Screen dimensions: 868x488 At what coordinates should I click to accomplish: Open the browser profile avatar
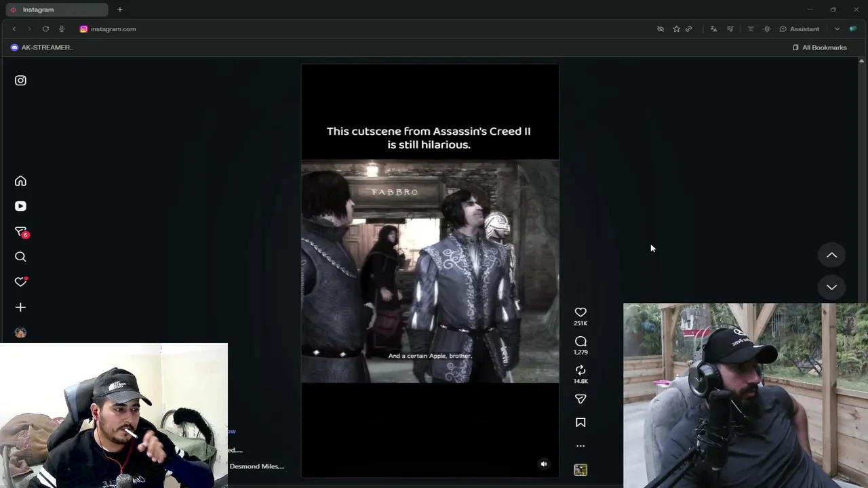[x=853, y=29]
